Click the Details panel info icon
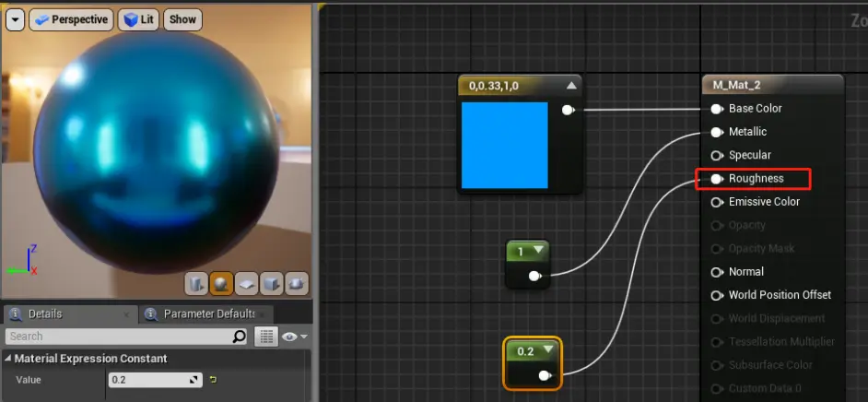This screenshot has width=868, height=402. pos(16,314)
